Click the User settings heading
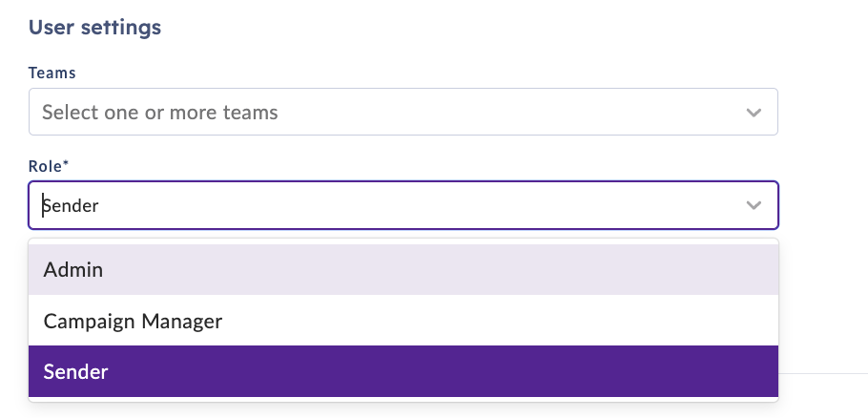 pyautogui.click(x=94, y=27)
